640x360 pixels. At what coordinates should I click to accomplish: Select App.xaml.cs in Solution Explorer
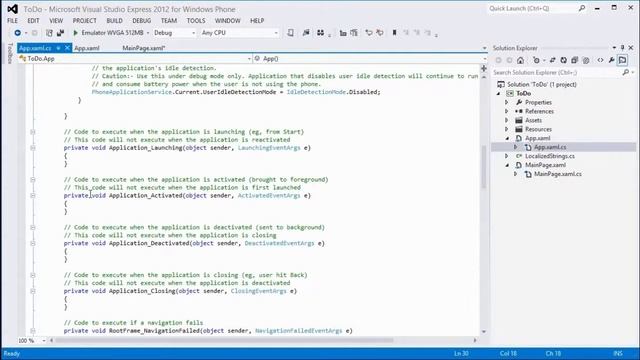click(x=550, y=147)
